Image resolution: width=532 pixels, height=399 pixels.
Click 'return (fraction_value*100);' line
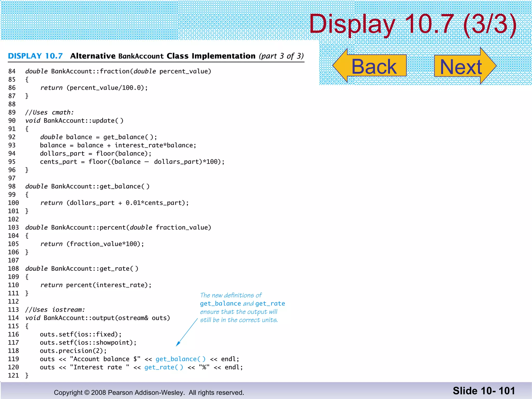(92, 244)
